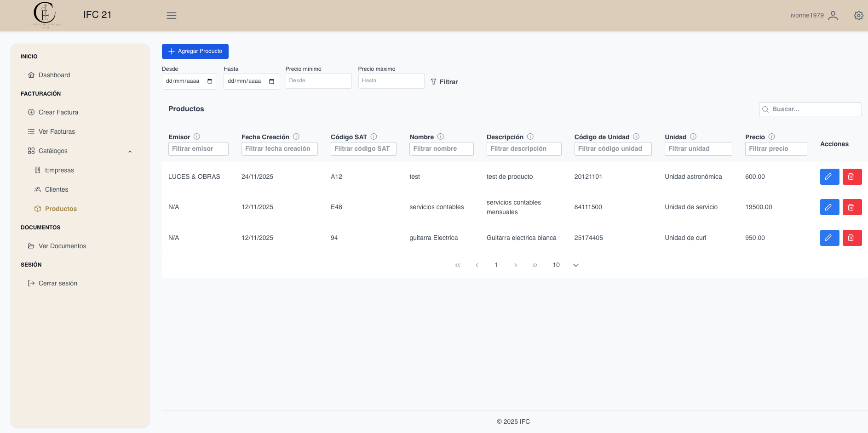Viewport: 868px width, 433px height.
Task: Click info icon next to Código SAT
Action: [x=374, y=137]
